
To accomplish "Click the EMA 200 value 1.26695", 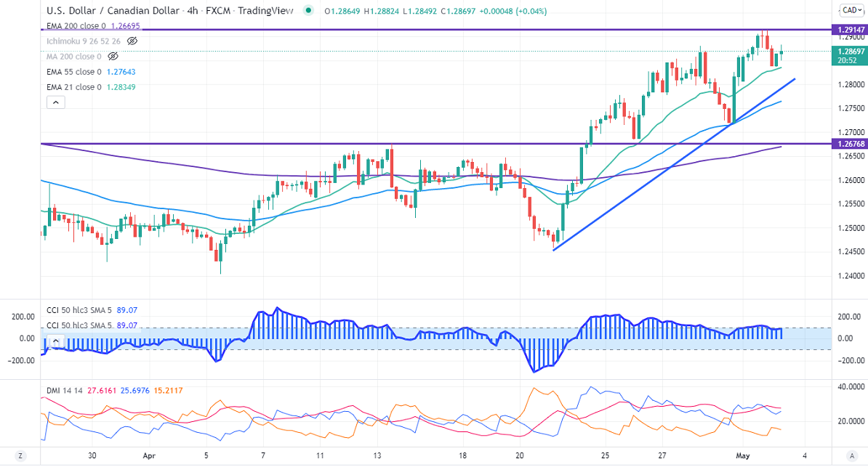I will click(126, 26).
